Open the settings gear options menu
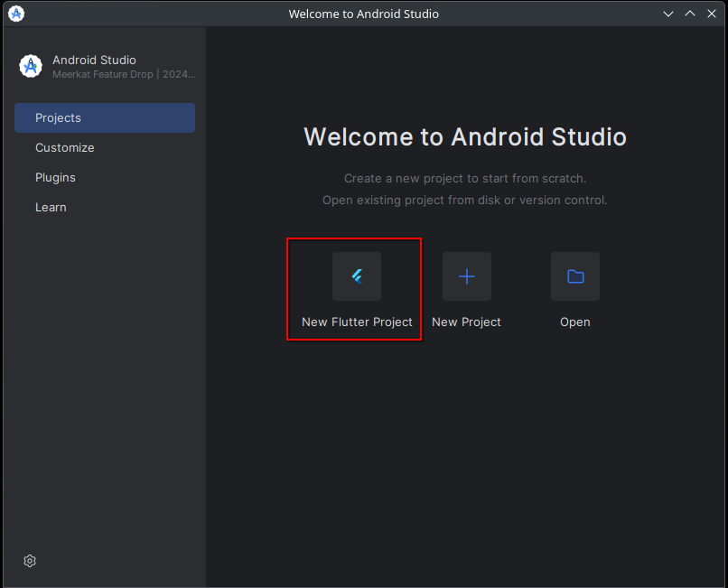The image size is (728, 588). pos(30,561)
